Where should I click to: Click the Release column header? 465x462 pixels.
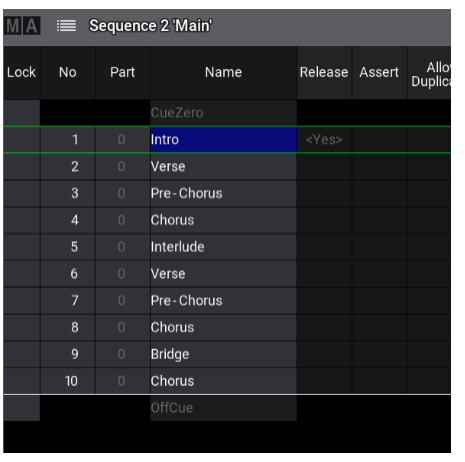[x=324, y=72]
